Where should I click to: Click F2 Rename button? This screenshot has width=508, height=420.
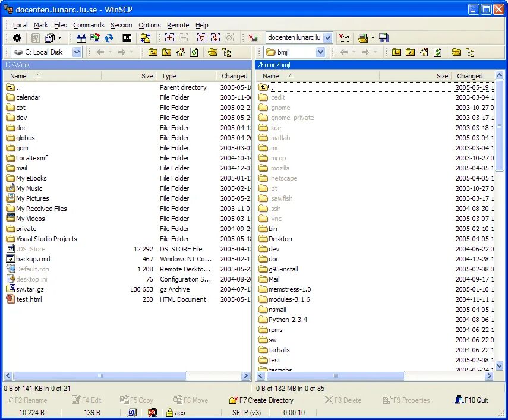pyautogui.click(x=27, y=400)
